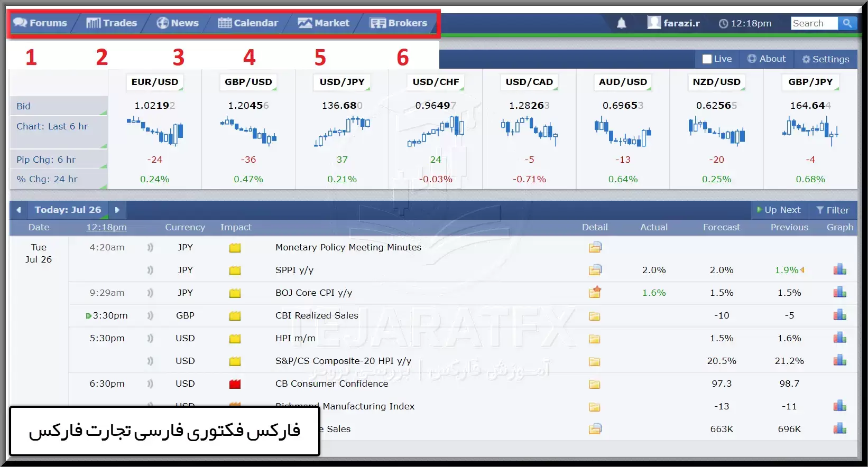Click the notification bell icon
This screenshot has height=467, width=868.
point(622,23)
